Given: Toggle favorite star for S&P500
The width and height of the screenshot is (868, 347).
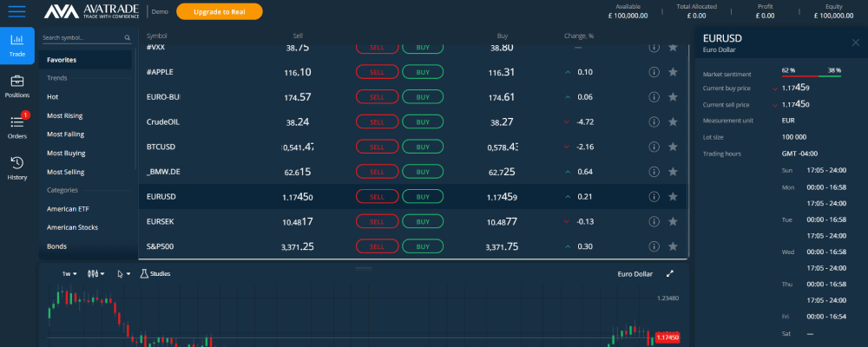Looking at the screenshot, I should click(x=673, y=246).
